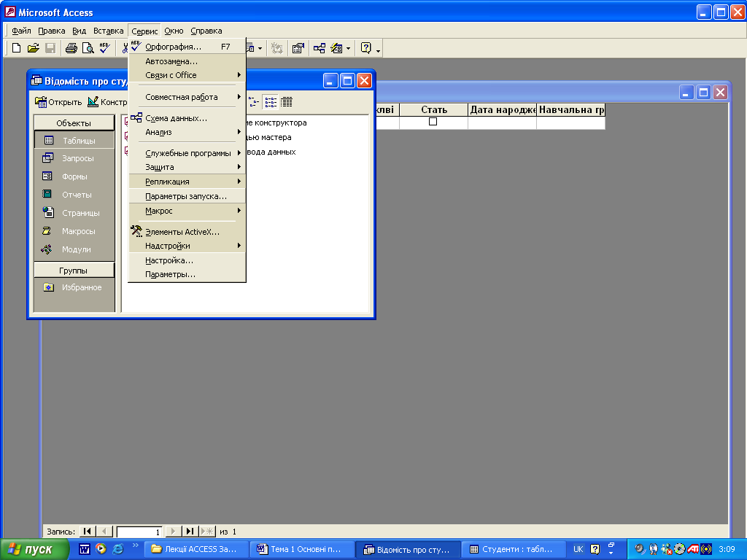747x560 pixels.
Task: Click the Save diskette toolbar icon
Action: (50, 47)
